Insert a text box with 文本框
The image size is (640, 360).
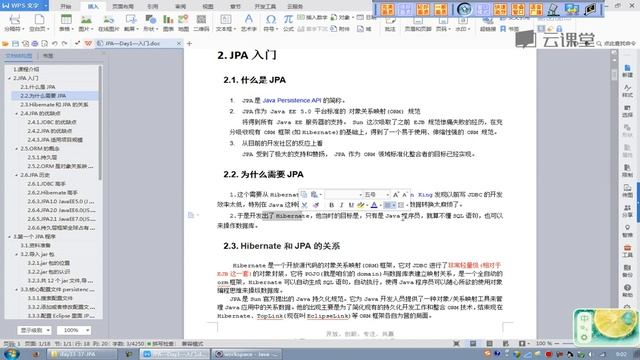pos(225,23)
